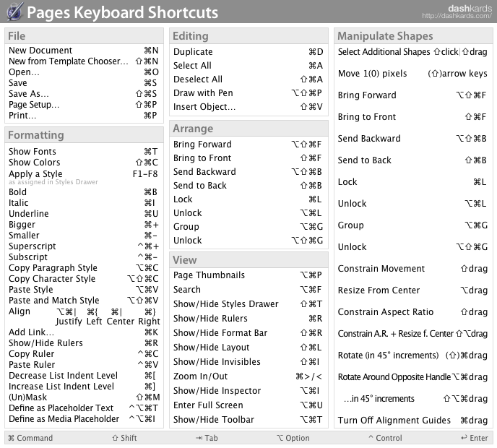Click the Page Setup… row
The height and width of the screenshot is (448, 497).
coord(84,105)
